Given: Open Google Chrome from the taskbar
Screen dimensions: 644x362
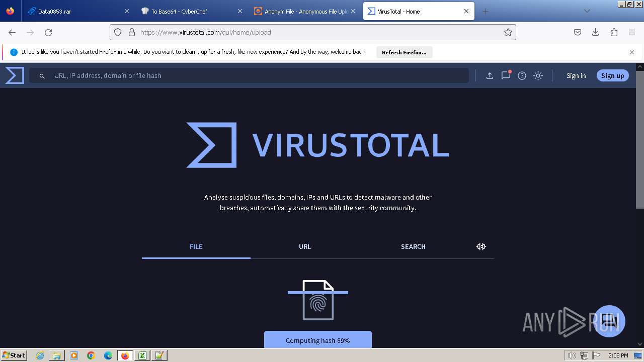Looking at the screenshot, I should pos(91,355).
